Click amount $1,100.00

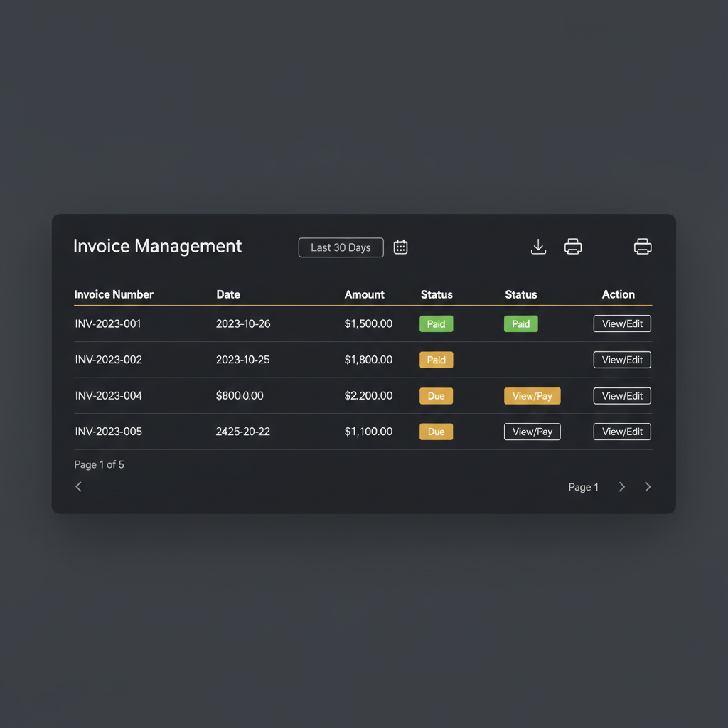[x=368, y=432]
